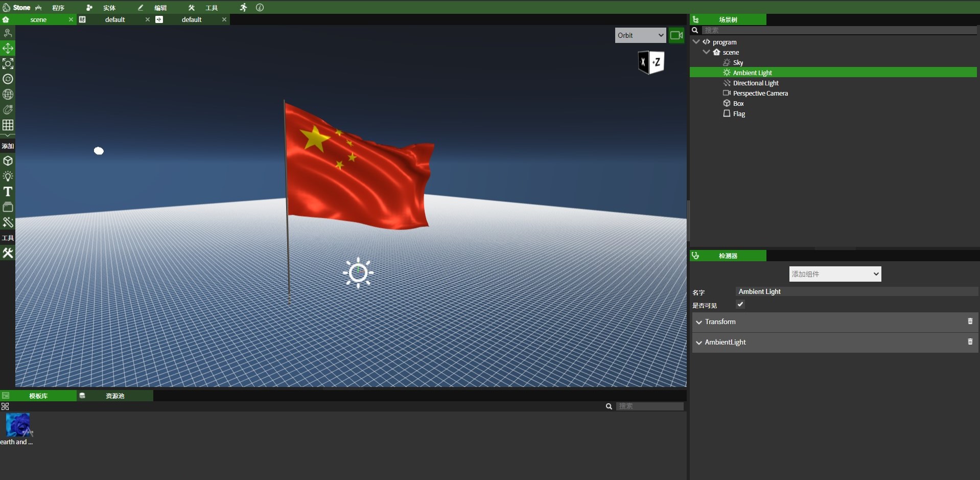Add a UI panel/window element

coord(8,207)
